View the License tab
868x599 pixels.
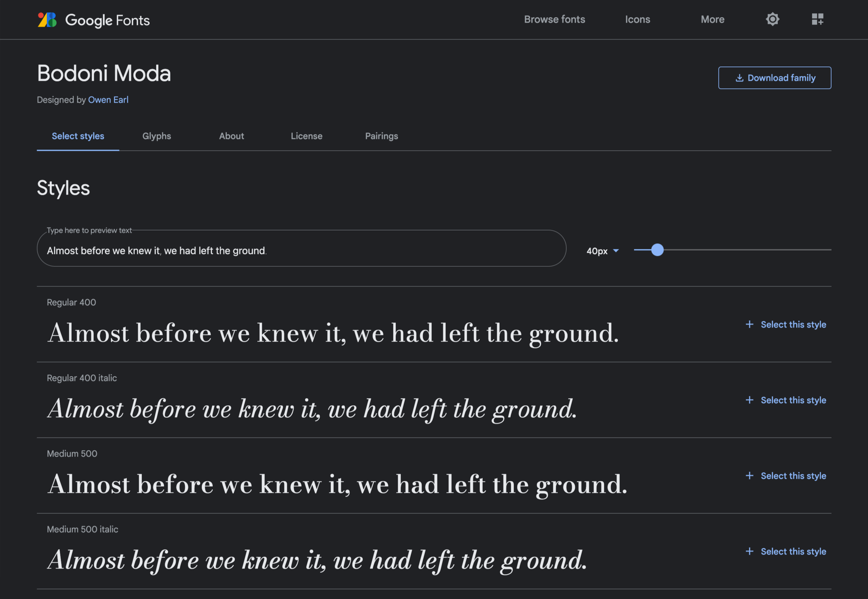306,136
